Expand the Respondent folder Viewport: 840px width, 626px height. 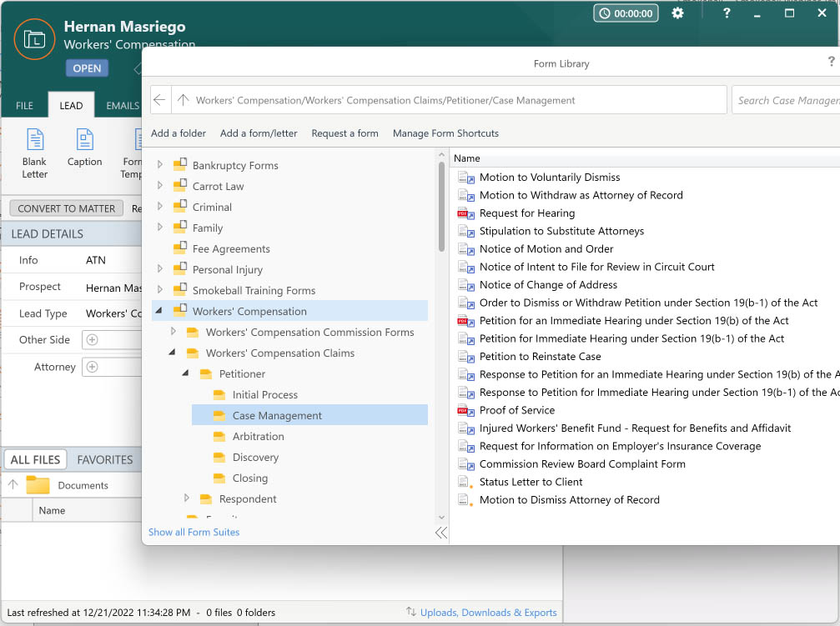(x=187, y=498)
